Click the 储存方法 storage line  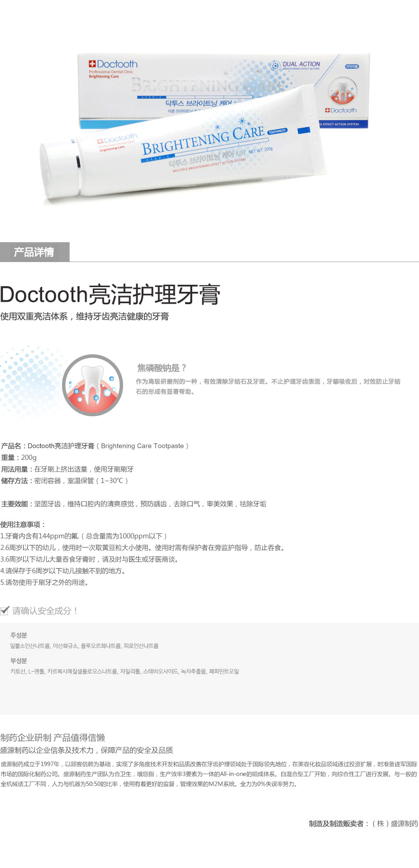[65, 481]
